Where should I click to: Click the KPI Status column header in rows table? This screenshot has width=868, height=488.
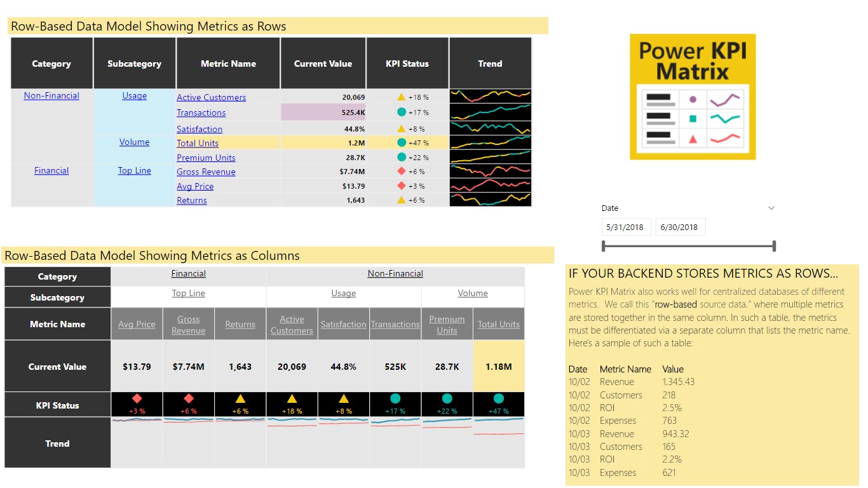tap(407, 64)
